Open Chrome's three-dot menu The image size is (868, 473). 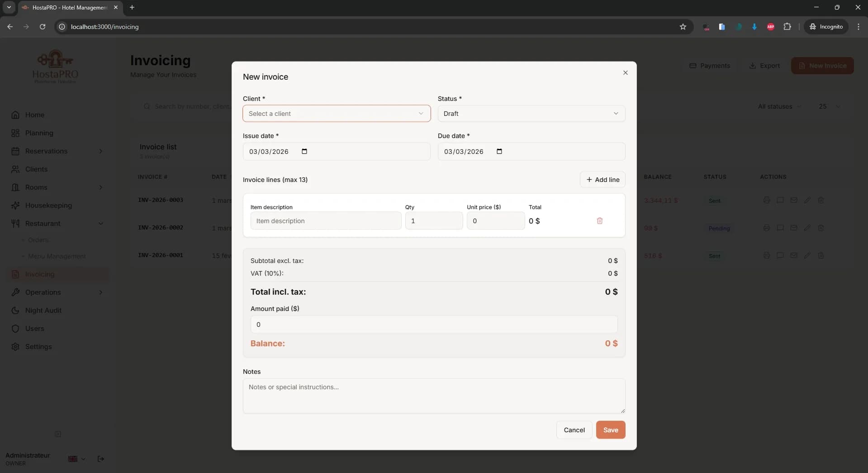[859, 27]
